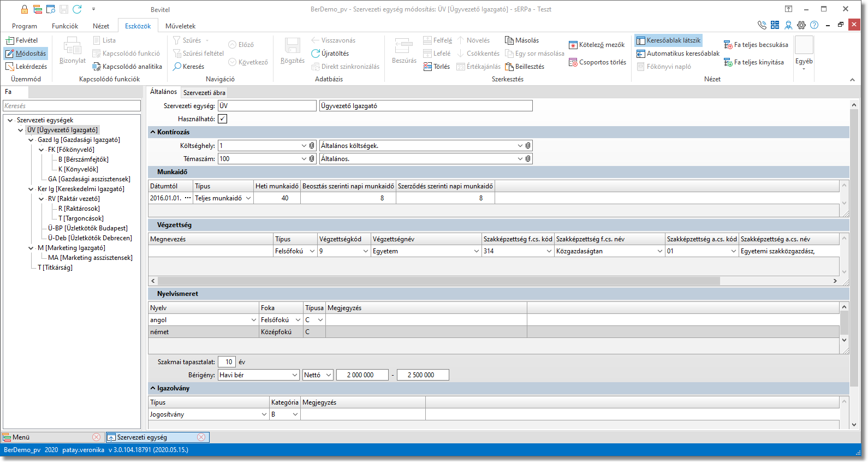
Task: Select the Lekérdezés mode icon
Action: tap(10, 67)
